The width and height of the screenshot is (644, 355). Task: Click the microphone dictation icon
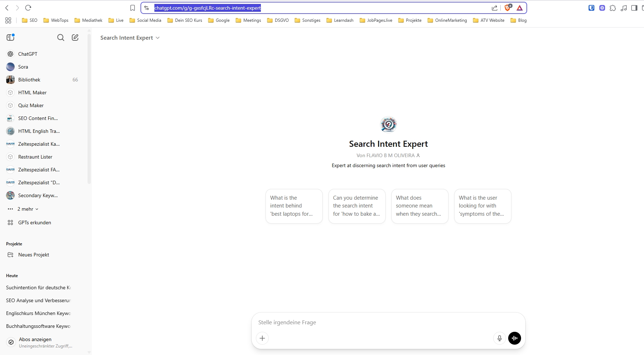[x=499, y=338]
